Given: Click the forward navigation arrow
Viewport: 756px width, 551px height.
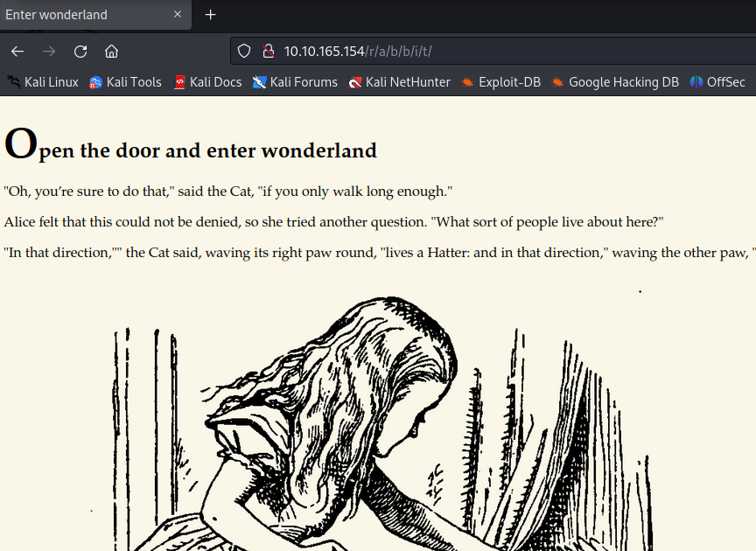Looking at the screenshot, I should coord(49,51).
